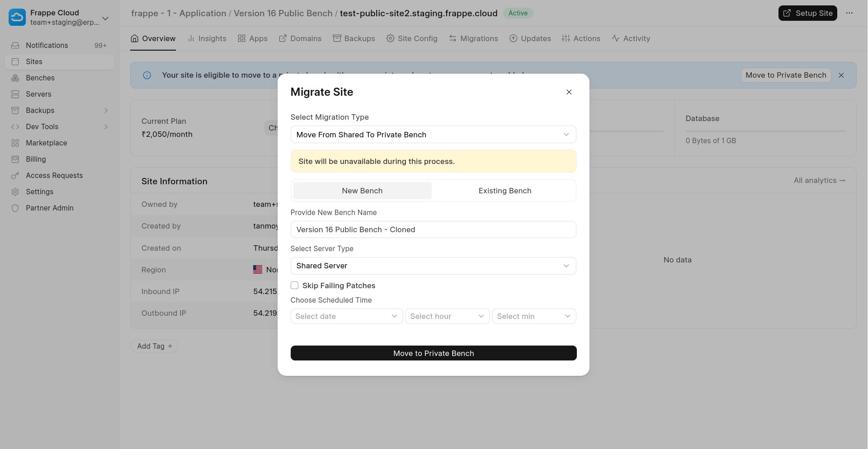The width and height of the screenshot is (868, 449).
Task: Select the New Bench option
Action: click(x=362, y=191)
